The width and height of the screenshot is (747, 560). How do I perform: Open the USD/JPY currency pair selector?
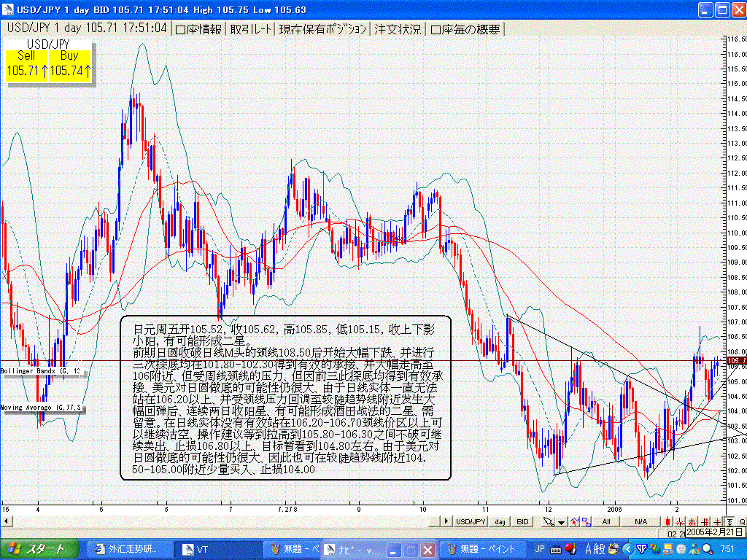point(471,521)
